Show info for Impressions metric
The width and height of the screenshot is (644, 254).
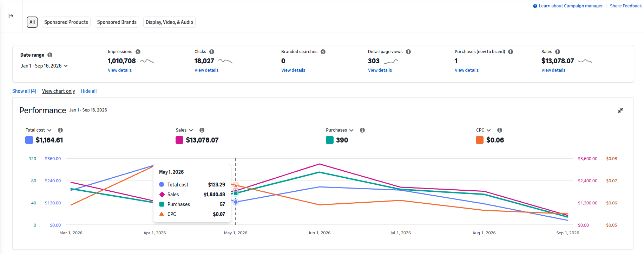(x=138, y=52)
